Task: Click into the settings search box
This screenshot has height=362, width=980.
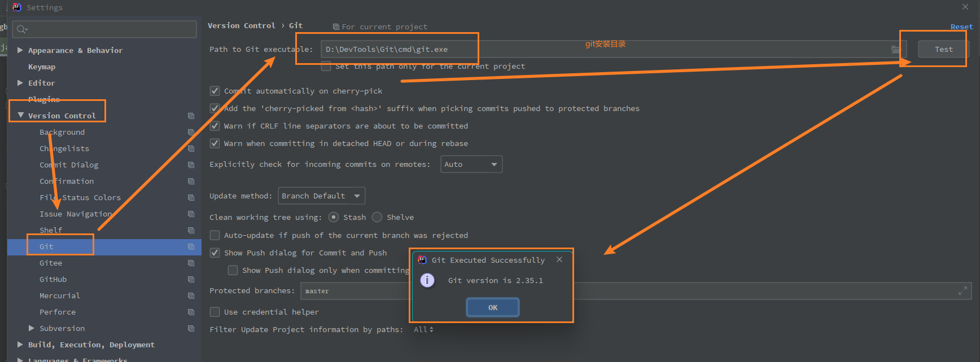Action: 104,29
